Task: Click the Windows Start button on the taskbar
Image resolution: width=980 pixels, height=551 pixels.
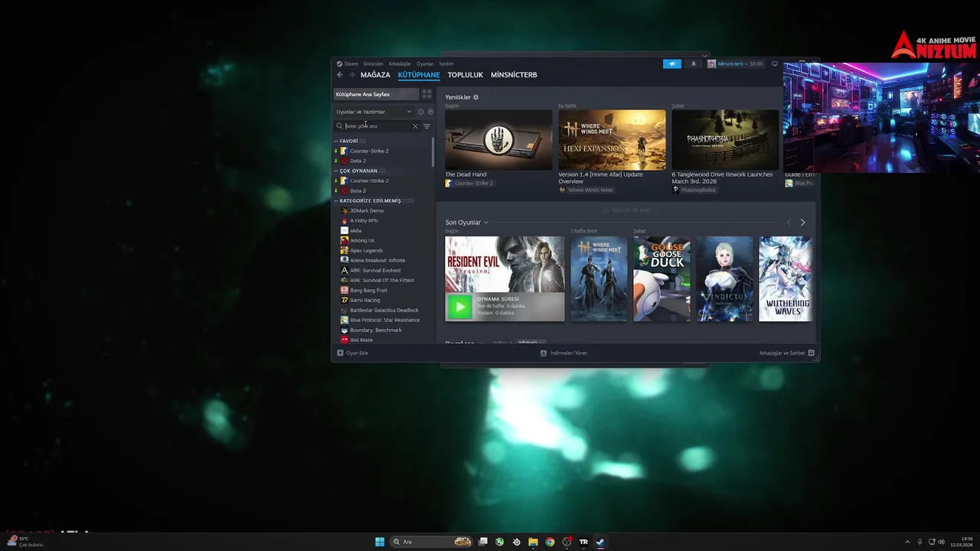Action: [380, 542]
